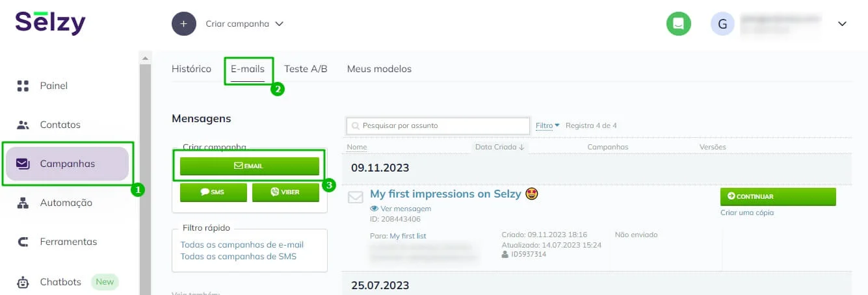Click the Não enviado status text
Screen dimensions: 868x295
(636, 235)
